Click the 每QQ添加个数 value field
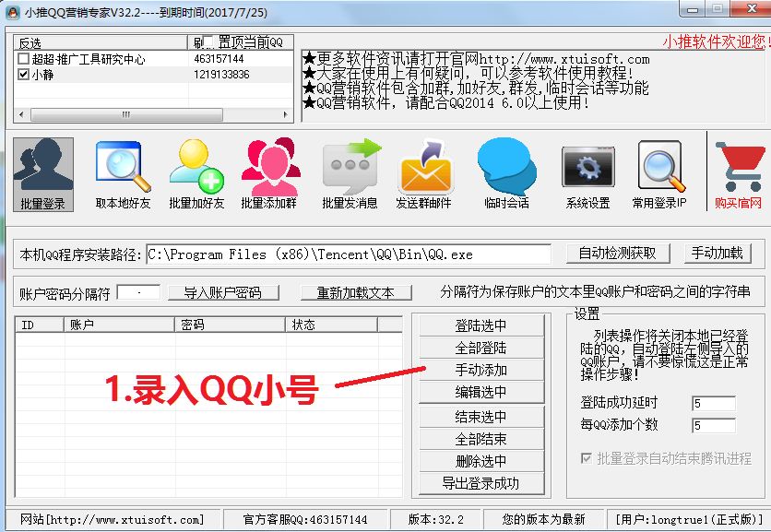The width and height of the screenshot is (771, 532). [x=714, y=425]
